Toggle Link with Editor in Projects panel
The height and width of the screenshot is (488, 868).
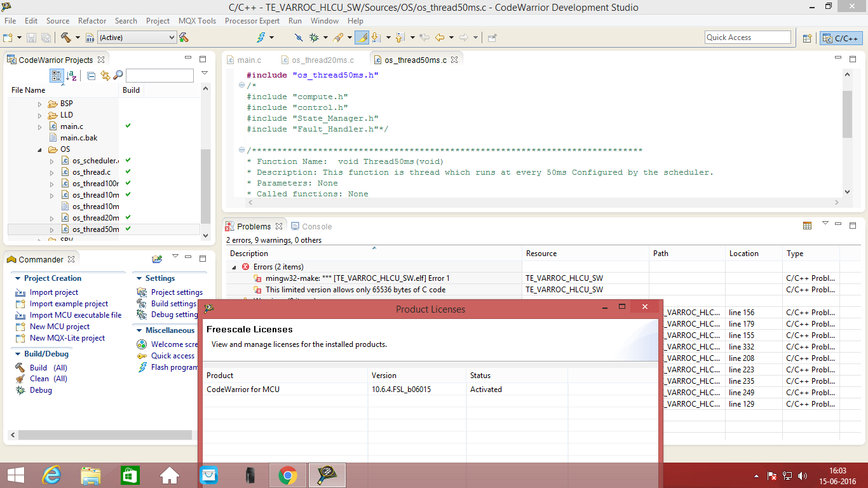[x=105, y=76]
